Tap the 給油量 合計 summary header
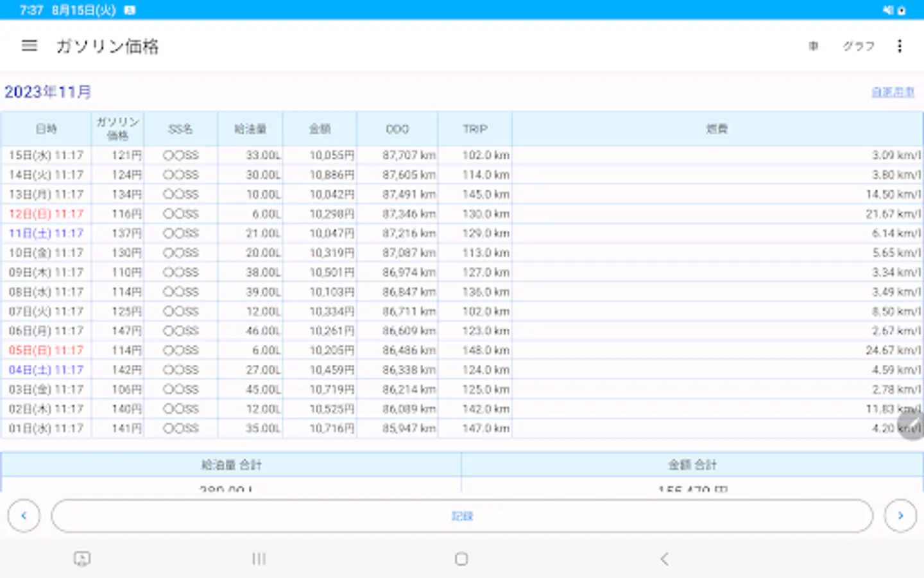Screen dimensions: 924x578 (x=231, y=464)
